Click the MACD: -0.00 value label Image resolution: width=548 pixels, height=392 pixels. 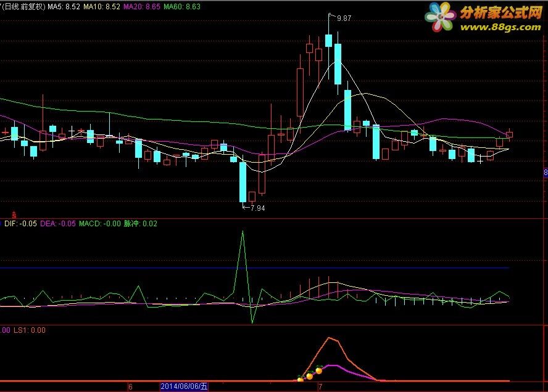click(99, 223)
